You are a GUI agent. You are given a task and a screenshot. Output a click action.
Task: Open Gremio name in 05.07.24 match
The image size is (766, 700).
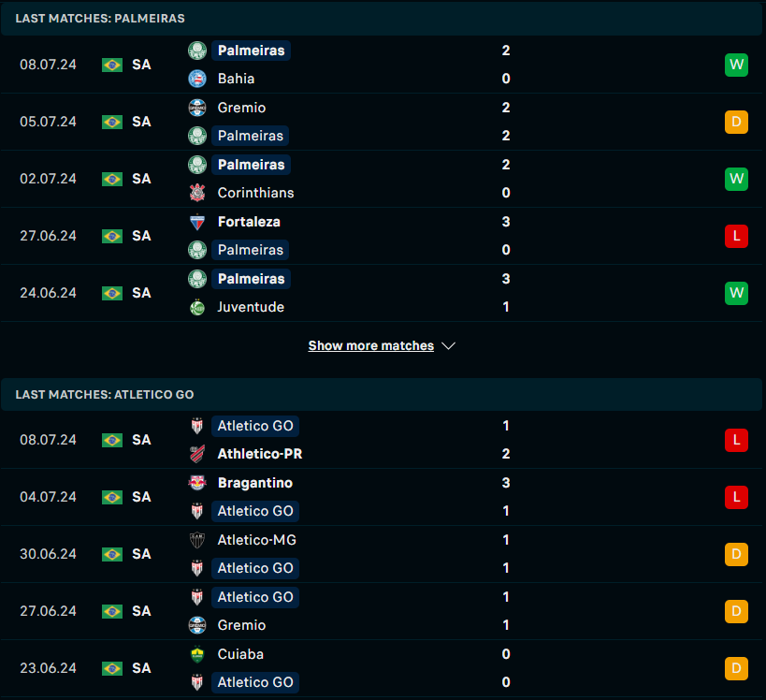pos(241,108)
